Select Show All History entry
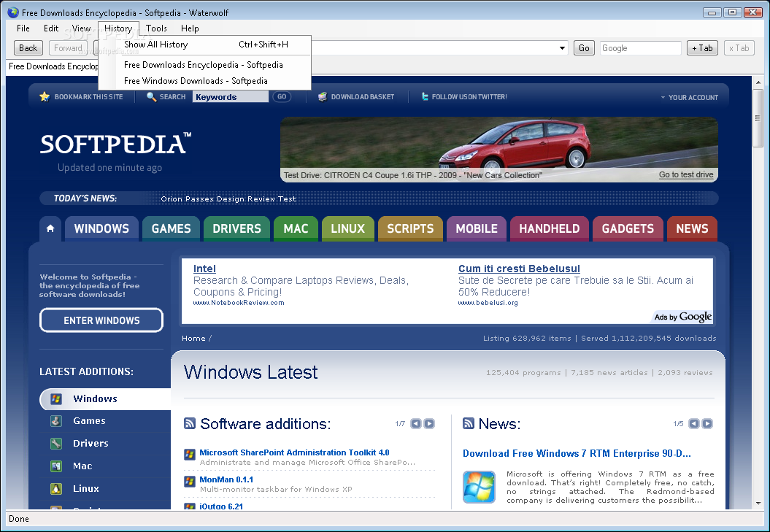This screenshot has height=532, width=770. click(x=205, y=45)
